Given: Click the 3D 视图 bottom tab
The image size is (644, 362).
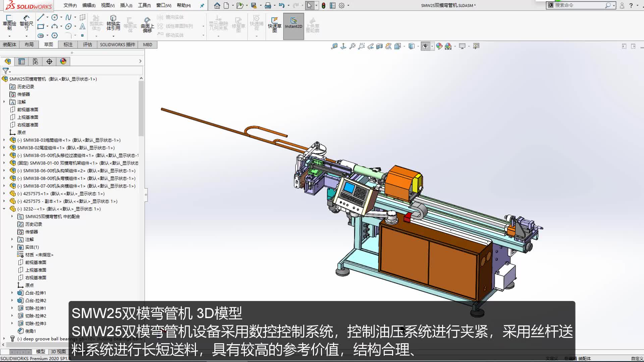Looking at the screenshot, I should tap(58, 352).
